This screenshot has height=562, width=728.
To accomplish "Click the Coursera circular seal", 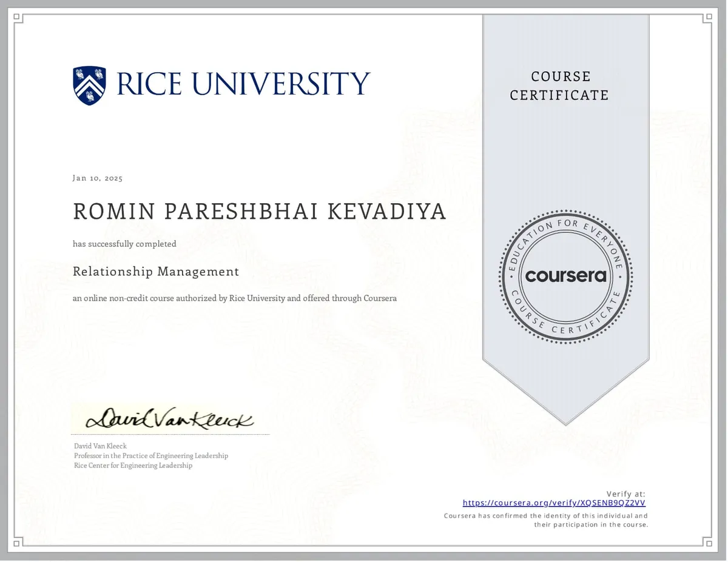I will coord(565,276).
